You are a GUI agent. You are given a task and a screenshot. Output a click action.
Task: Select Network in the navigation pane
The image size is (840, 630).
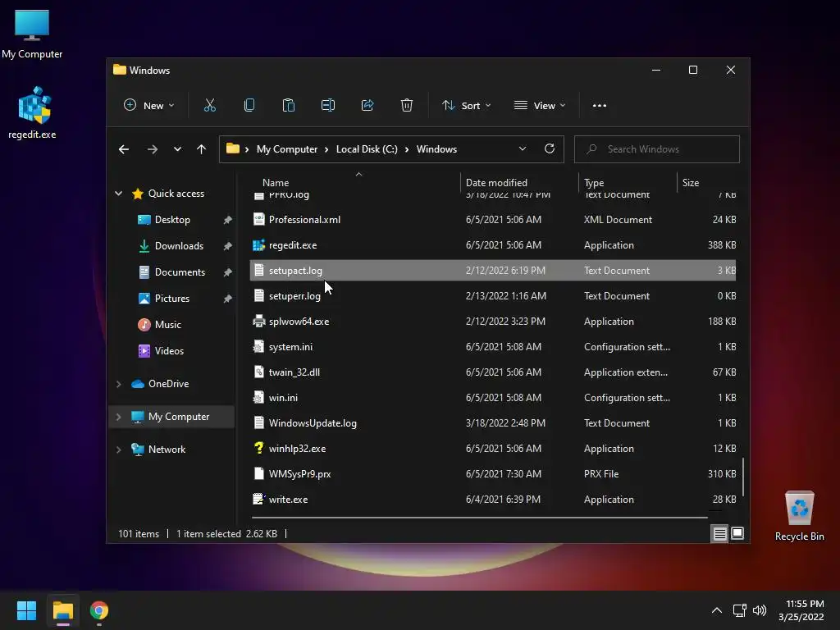pos(167,450)
